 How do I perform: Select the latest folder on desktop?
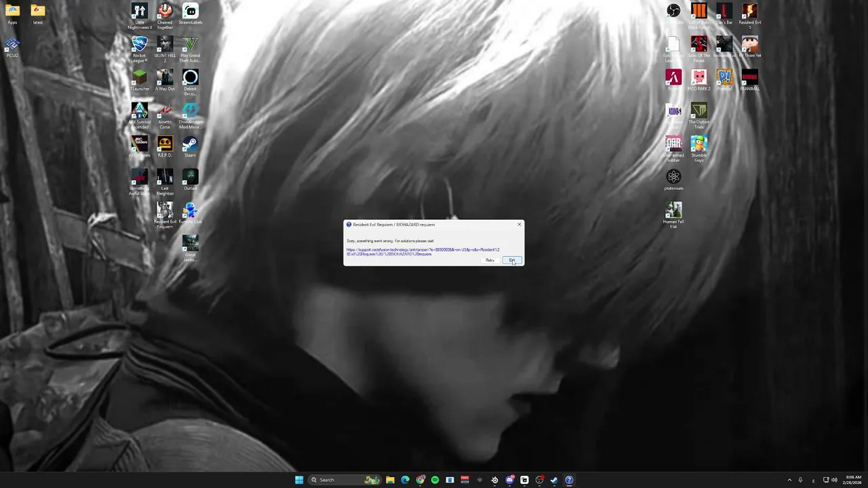pos(38,14)
